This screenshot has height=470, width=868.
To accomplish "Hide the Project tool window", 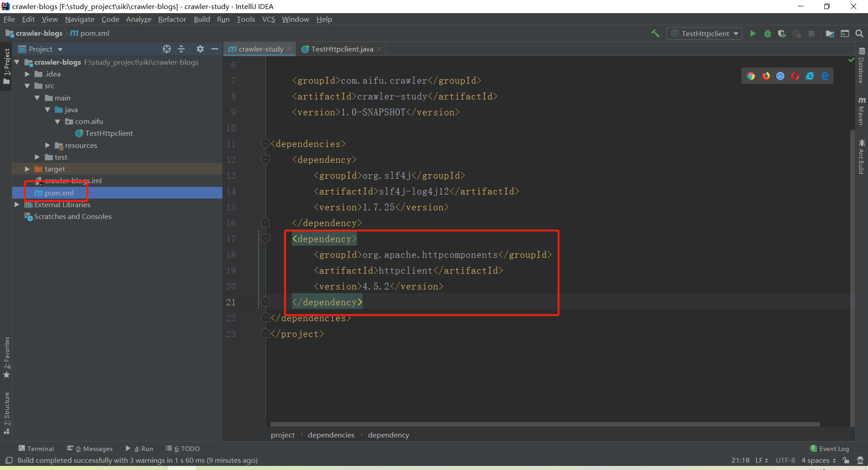I will [x=215, y=49].
